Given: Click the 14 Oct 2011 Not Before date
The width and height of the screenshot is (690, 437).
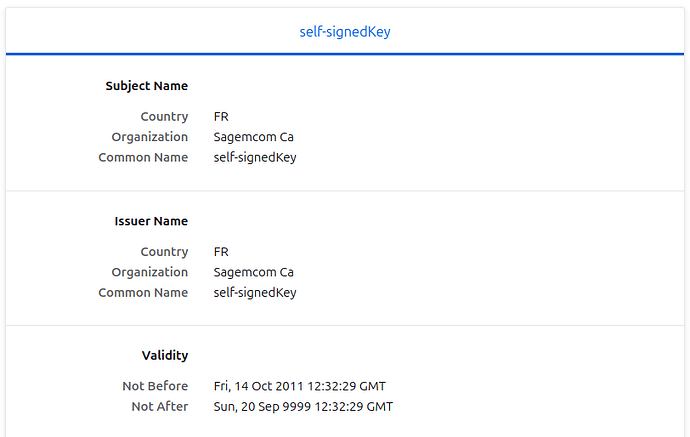Looking at the screenshot, I should (x=299, y=386).
